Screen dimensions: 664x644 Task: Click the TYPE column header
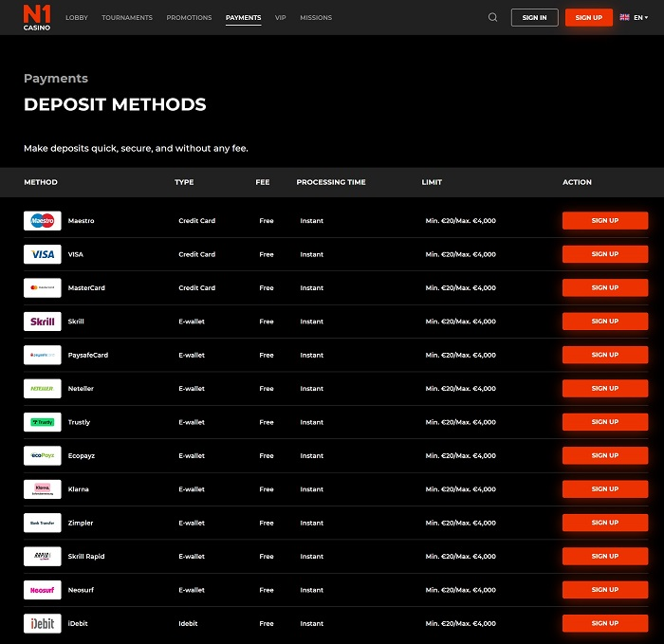click(184, 182)
